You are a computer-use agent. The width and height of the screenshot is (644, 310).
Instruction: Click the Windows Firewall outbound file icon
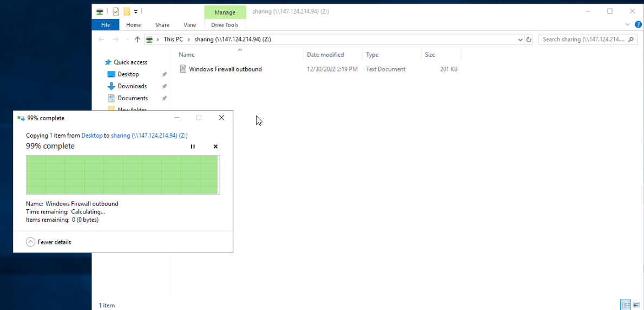(x=183, y=69)
